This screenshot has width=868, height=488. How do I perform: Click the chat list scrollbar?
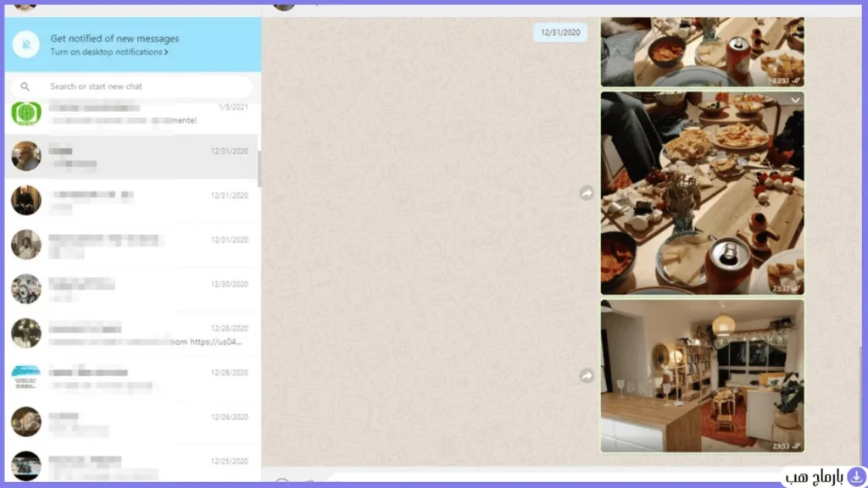[x=259, y=169]
